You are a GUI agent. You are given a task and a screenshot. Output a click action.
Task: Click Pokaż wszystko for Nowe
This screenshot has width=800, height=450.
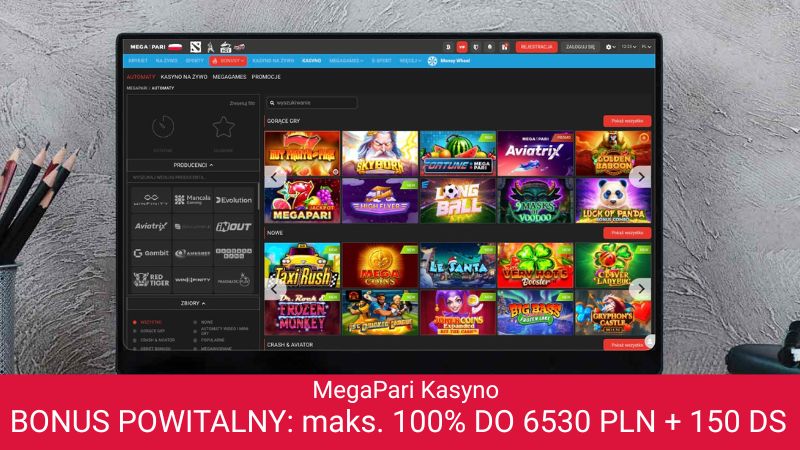click(627, 233)
